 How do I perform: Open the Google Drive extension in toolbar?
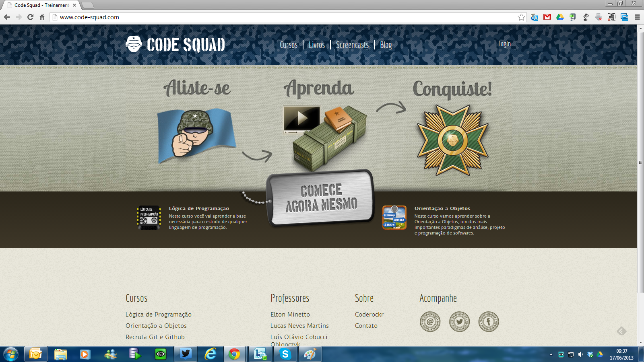(560, 17)
